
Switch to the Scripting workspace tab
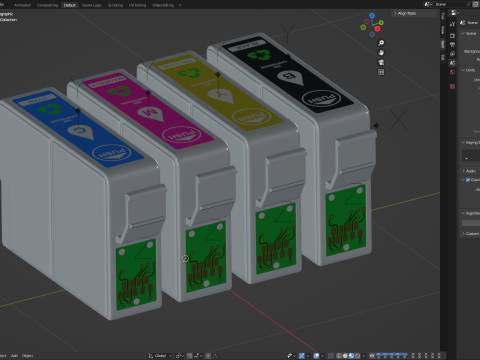[115, 5]
